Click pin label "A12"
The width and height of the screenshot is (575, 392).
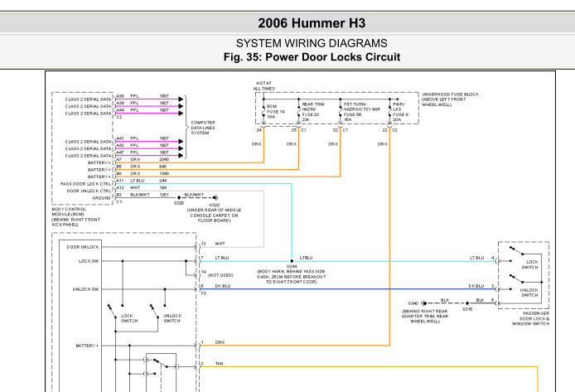[120, 188]
